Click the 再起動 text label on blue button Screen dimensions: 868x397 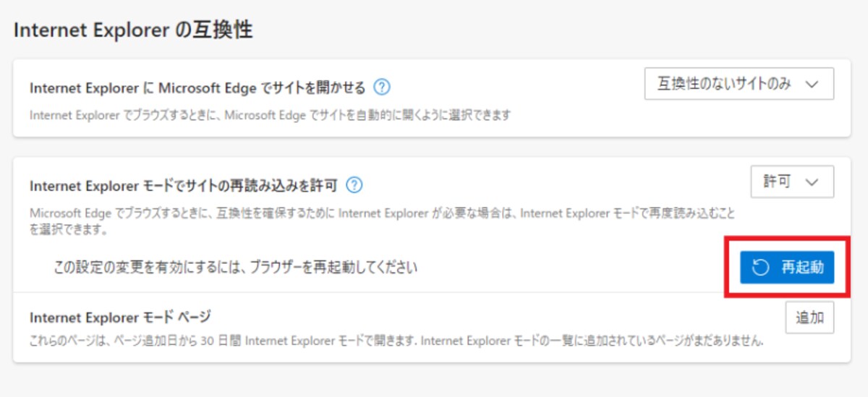point(802,268)
